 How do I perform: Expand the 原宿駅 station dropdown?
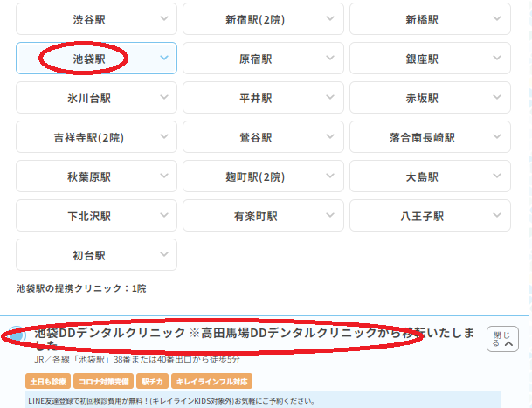tap(263, 58)
